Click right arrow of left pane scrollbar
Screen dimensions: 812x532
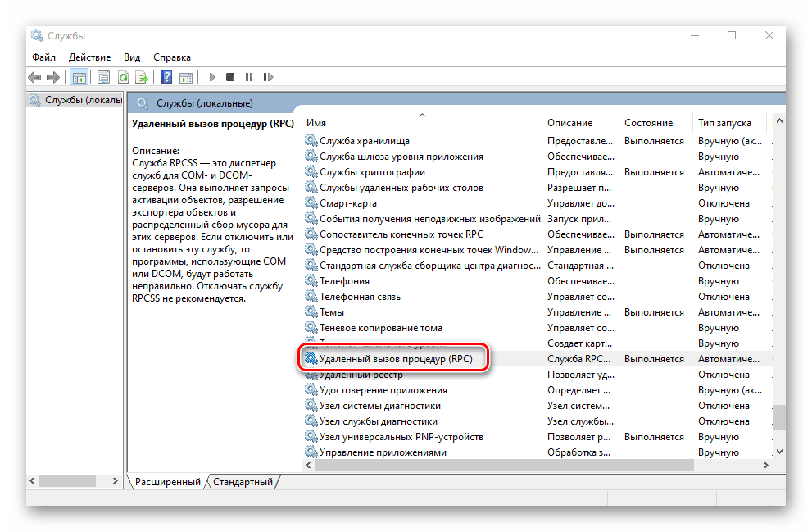[x=115, y=480]
